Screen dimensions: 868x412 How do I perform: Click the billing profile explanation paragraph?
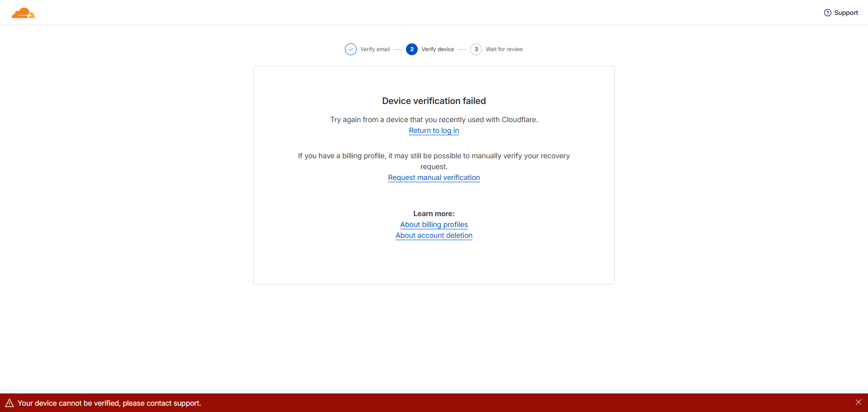434,156
